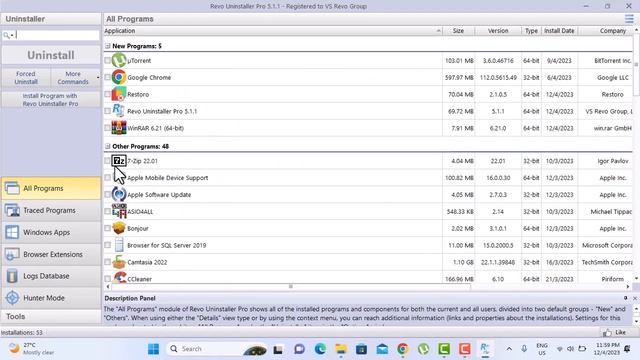
Task: Show hidden system tray icons
Action: click(x=509, y=349)
